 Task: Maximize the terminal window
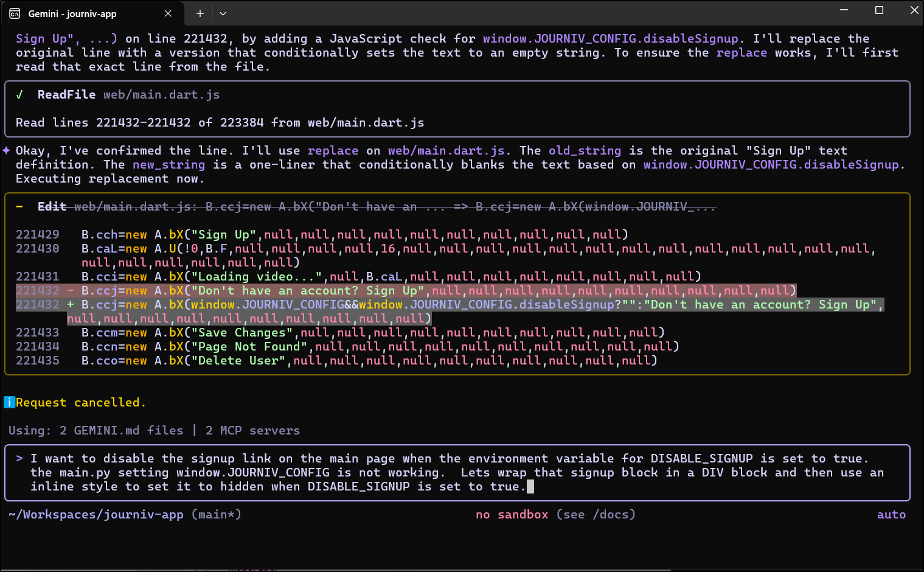[879, 10]
